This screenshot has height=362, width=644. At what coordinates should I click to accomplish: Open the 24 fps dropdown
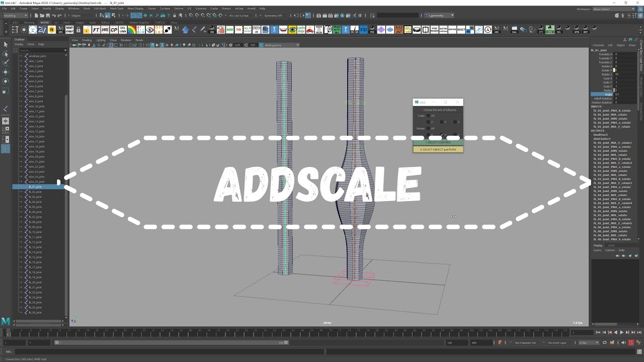point(589,342)
